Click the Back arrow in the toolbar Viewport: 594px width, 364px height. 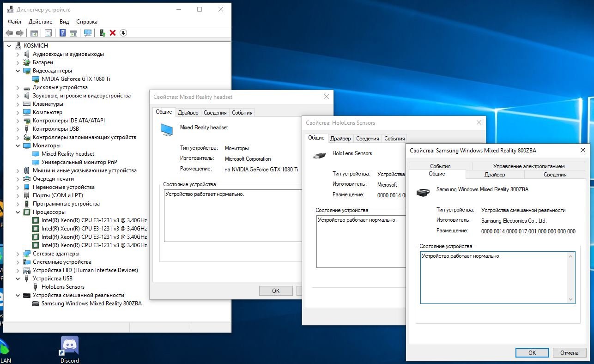tap(9, 33)
